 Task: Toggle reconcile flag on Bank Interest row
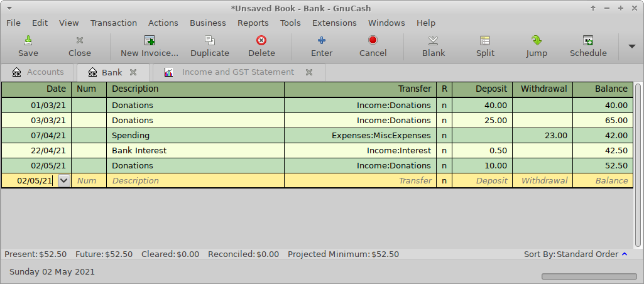pyautogui.click(x=444, y=150)
